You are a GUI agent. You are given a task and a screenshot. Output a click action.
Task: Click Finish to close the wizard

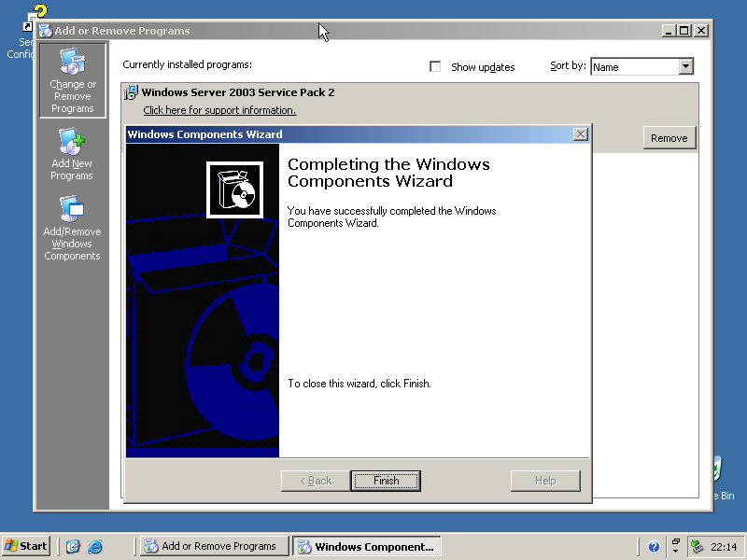[x=386, y=481]
